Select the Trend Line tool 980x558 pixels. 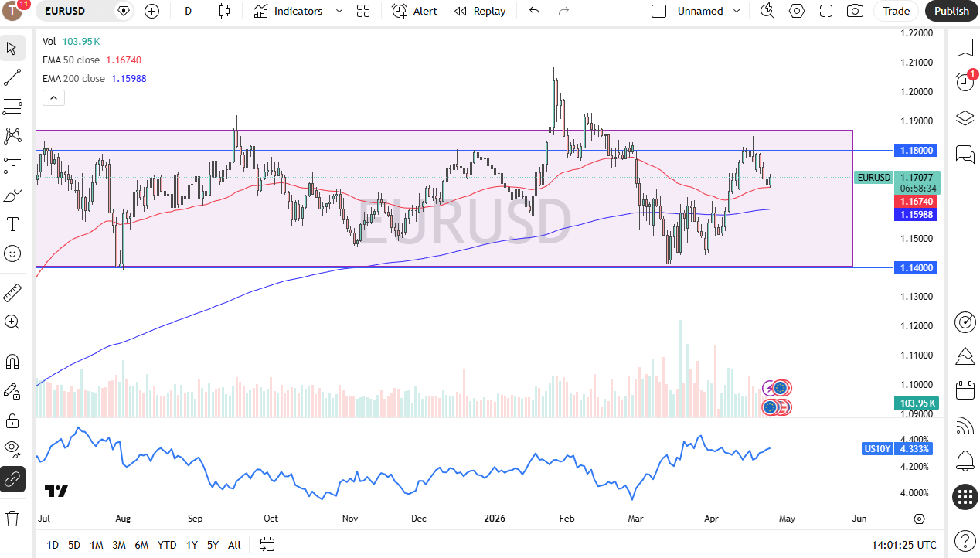pos(12,77)
